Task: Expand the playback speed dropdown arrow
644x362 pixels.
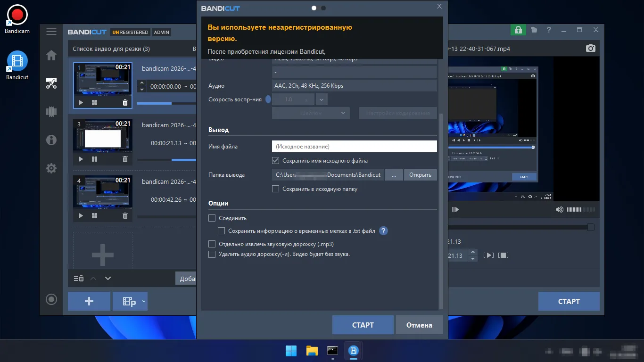Action: point(322,99)
